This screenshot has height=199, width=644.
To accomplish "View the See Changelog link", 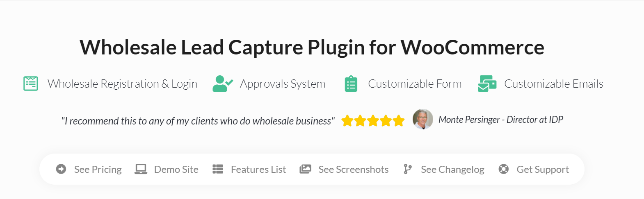I will (x=452, y=170).
